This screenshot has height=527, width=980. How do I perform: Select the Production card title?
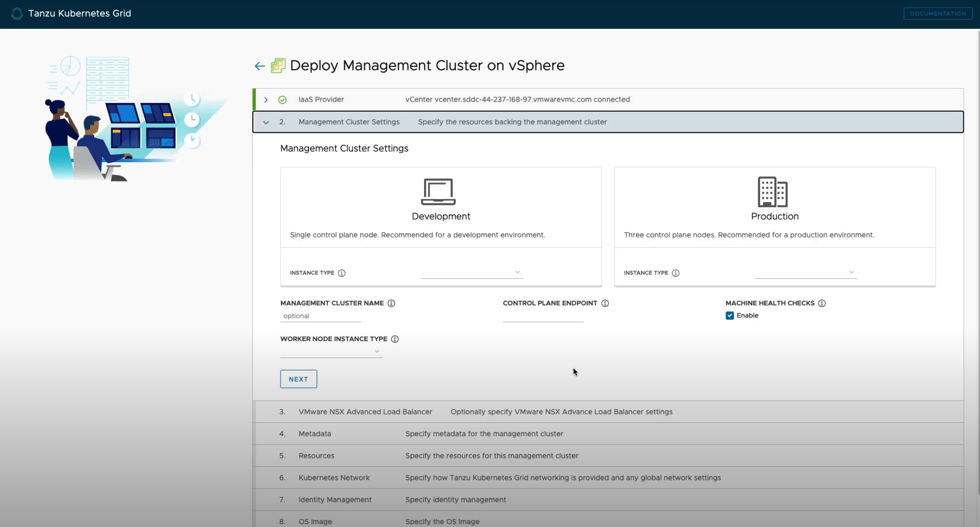[775, 216]
